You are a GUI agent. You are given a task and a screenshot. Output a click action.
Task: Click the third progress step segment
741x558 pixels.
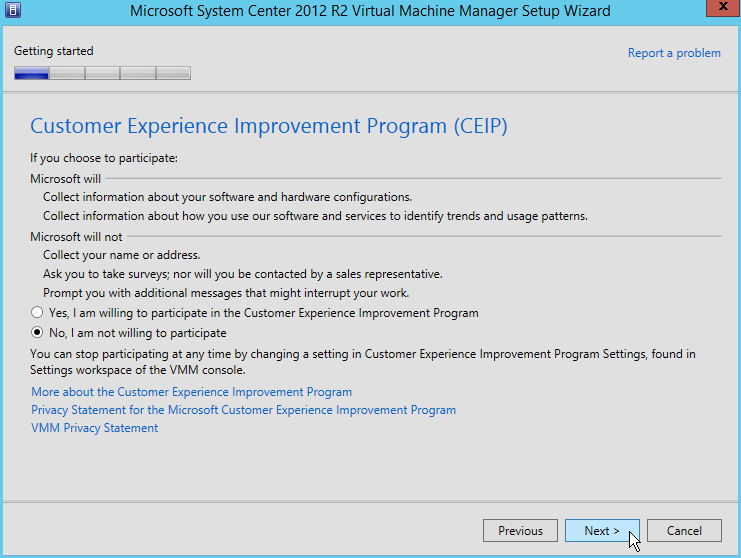coord(102,73)
